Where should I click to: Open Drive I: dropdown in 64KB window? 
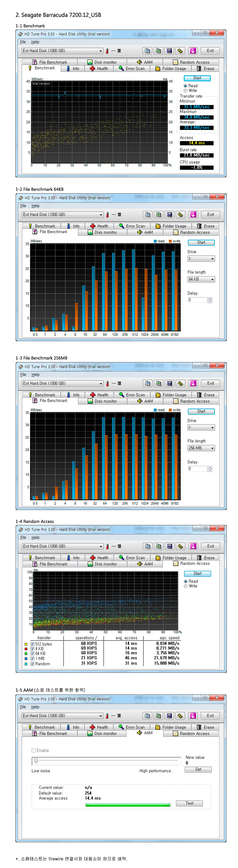pyautogui.click(x=201, y=259)
